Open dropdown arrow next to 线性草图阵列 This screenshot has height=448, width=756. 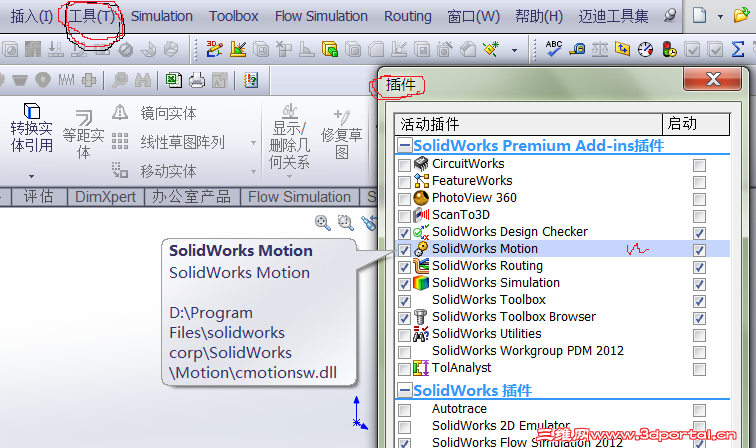(253, 143)
